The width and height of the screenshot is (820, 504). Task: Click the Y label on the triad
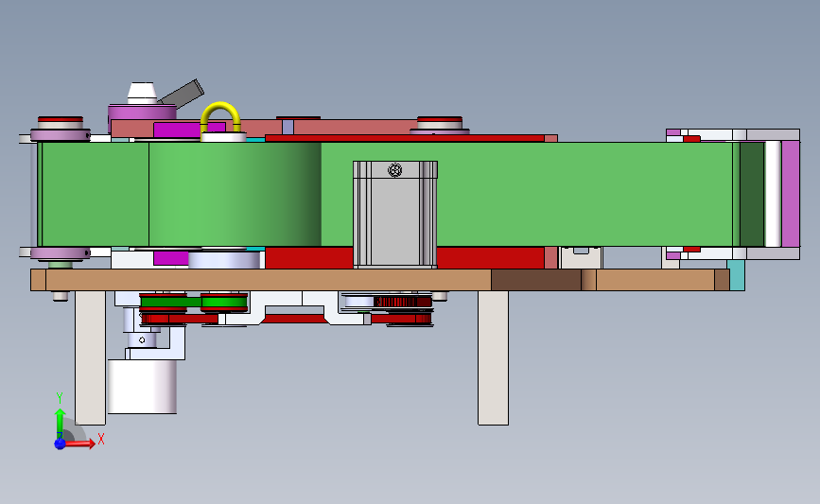pos(60,398)
